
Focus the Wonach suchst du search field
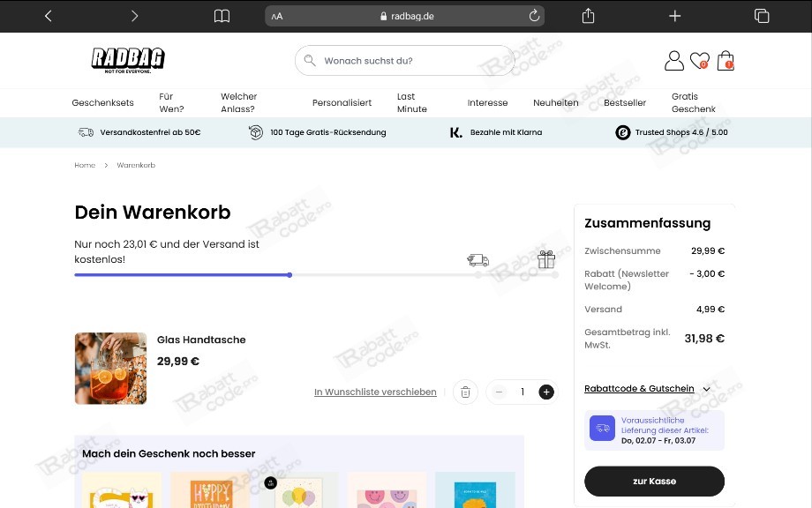[x=404, y=61]
